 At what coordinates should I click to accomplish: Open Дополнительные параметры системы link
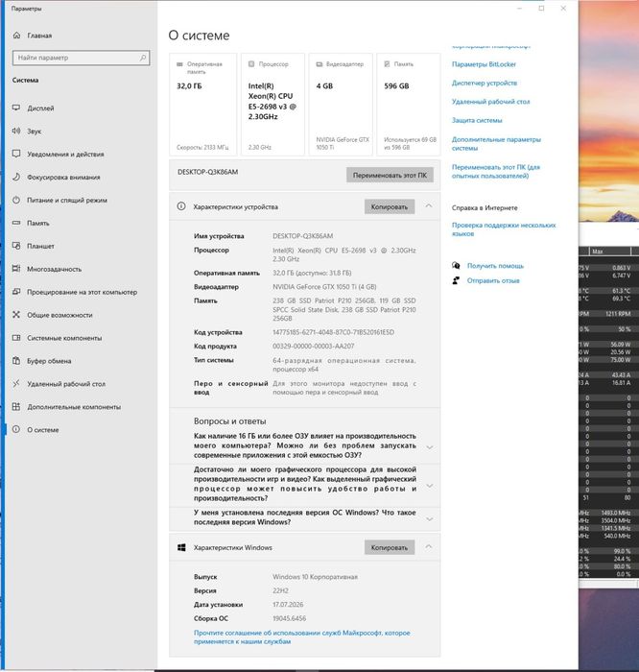tap(496, 144)
